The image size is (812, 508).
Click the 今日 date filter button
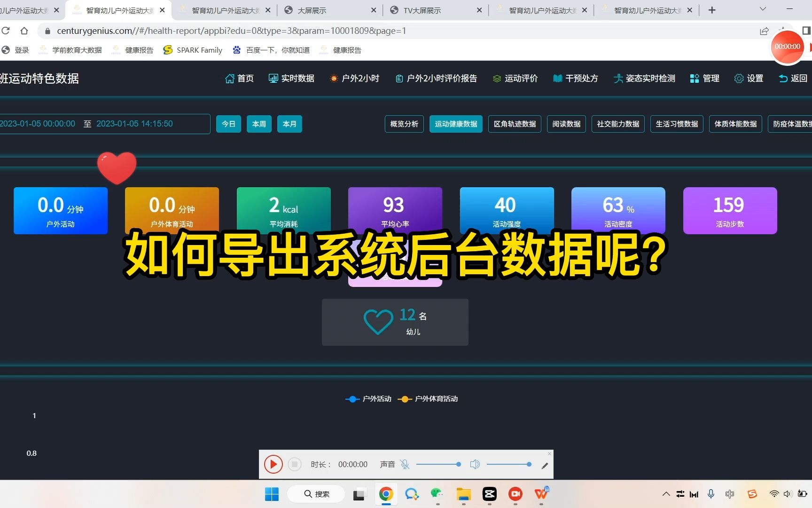point(228,124)
